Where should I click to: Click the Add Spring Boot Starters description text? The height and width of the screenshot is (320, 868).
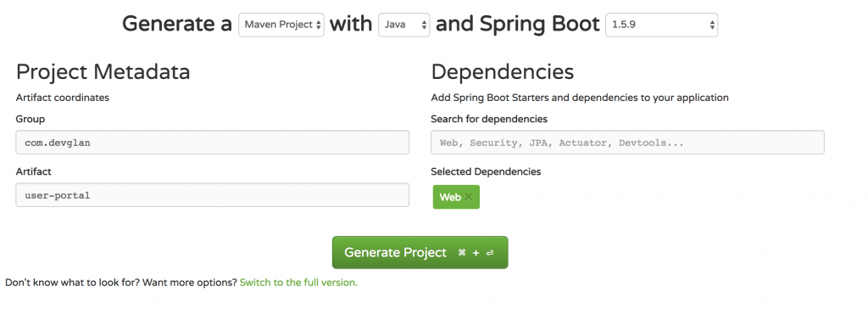[580, 98]
